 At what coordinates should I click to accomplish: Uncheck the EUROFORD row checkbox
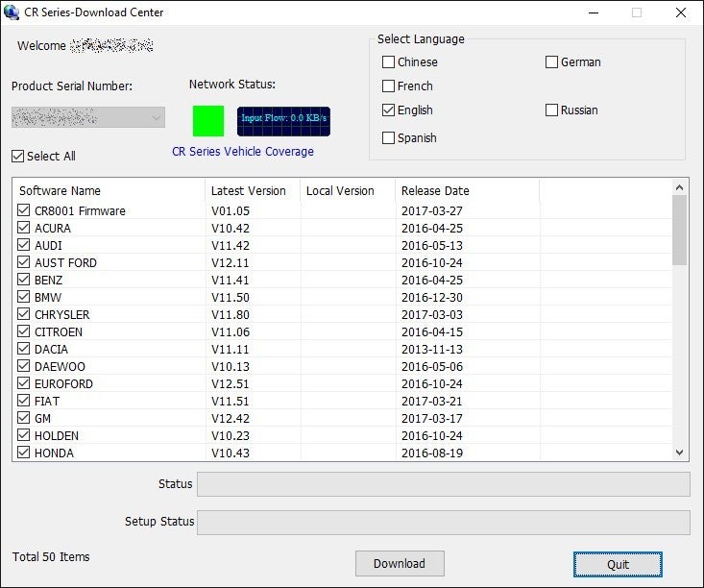(x=23, y=383)
